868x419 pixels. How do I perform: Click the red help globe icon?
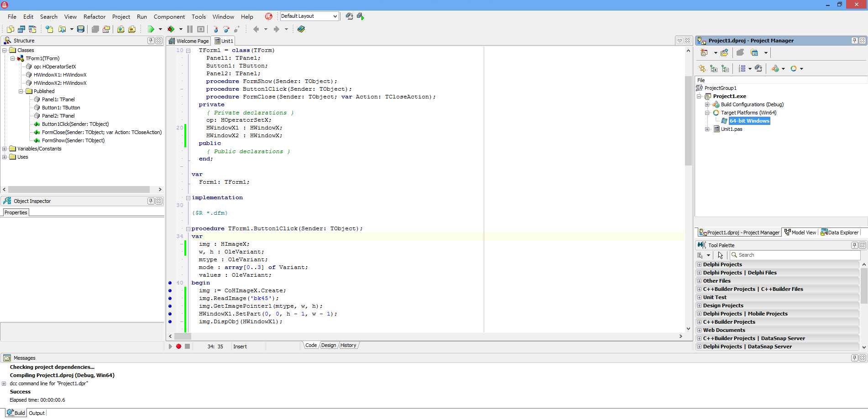(x=269, y=16)
